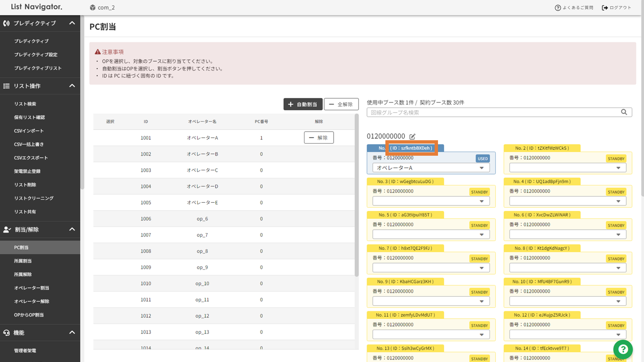644x362 pixels.
Task: Click the predictive section phone icon
Action: click(6, 23)
